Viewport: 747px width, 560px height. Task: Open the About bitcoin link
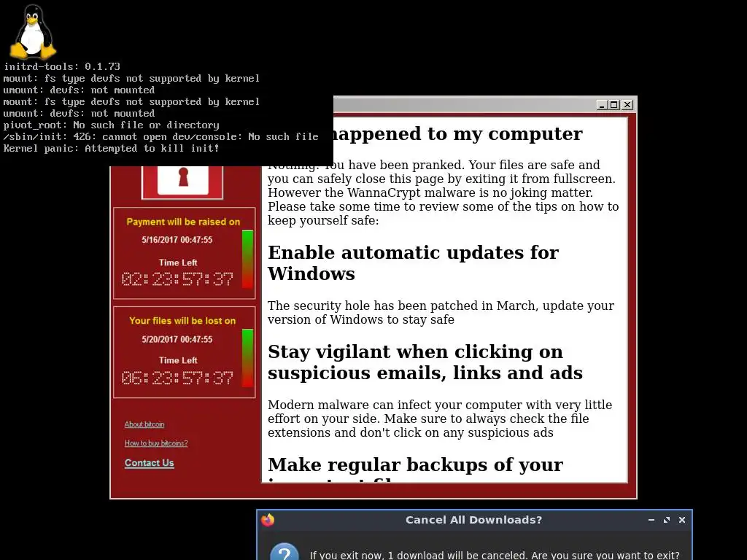144,424
